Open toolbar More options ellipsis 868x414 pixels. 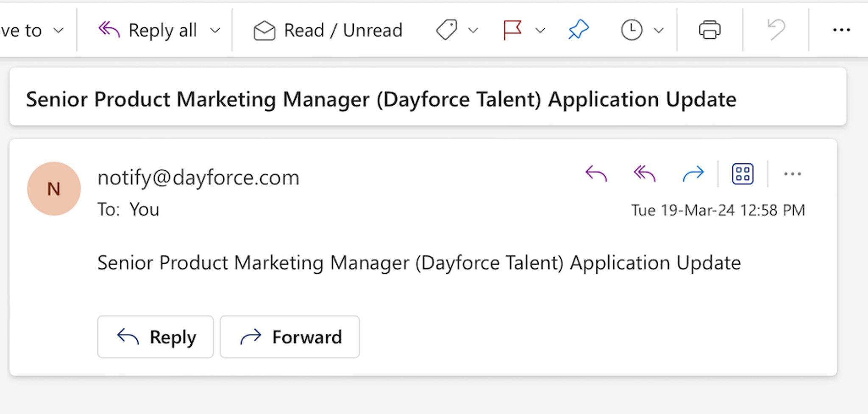coord(841,30)
